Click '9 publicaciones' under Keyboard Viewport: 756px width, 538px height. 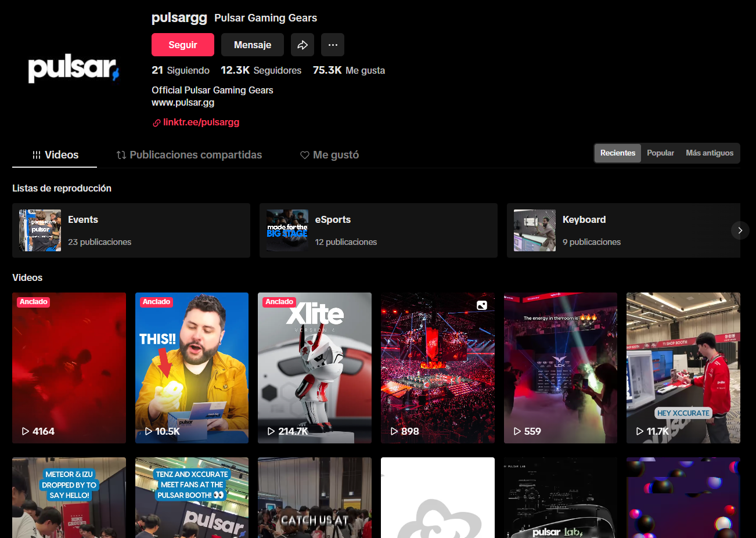coord(592,242)
